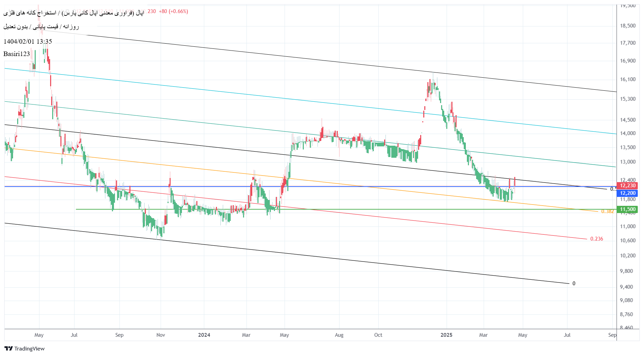Click the red 0.236 Fibonacci label

pyautogui.click(x=596, y=239)
